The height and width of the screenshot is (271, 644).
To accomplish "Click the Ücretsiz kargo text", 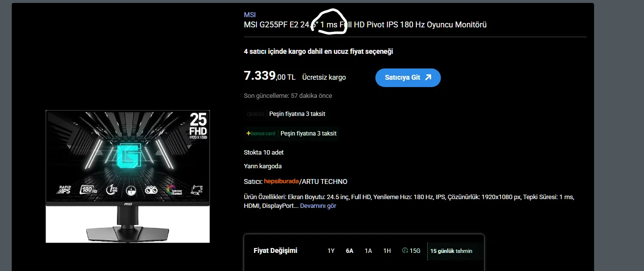I will pos(324,77).
